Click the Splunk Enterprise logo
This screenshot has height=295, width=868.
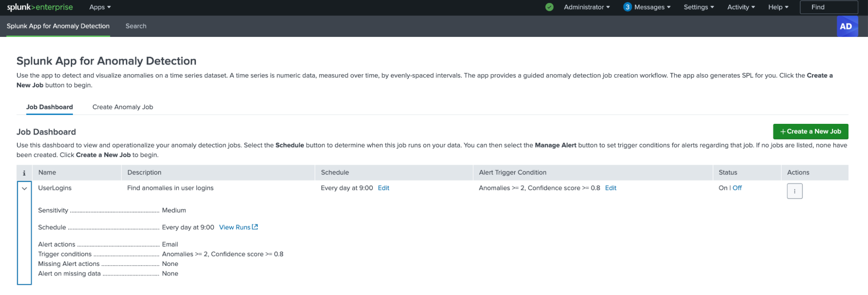pos(40,7)
